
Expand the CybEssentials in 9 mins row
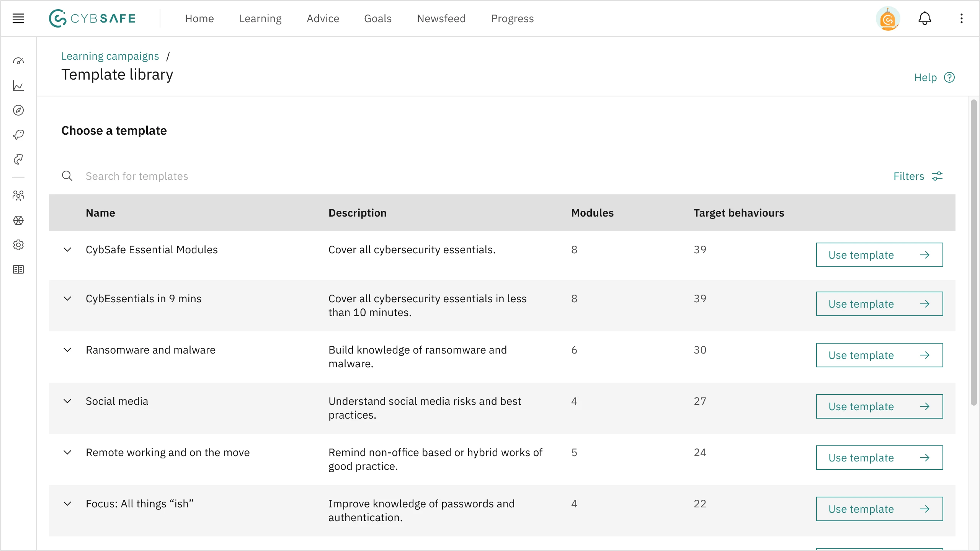coord(67,299)
